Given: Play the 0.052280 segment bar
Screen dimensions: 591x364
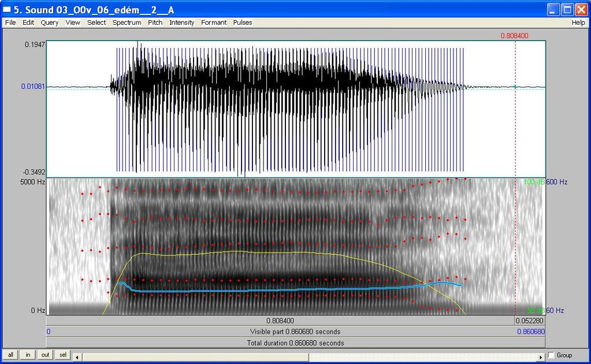Looking at the screenshot, I should [x=530, y=321].
